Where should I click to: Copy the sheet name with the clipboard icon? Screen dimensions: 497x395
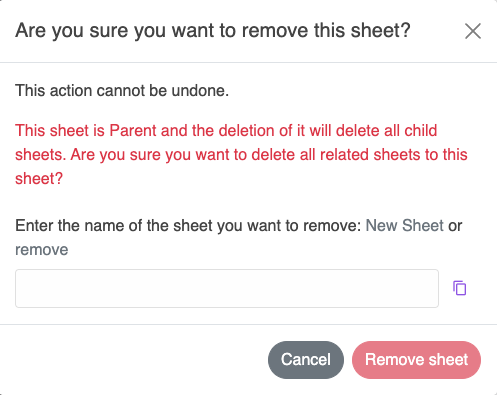click(x=459, y=288)
